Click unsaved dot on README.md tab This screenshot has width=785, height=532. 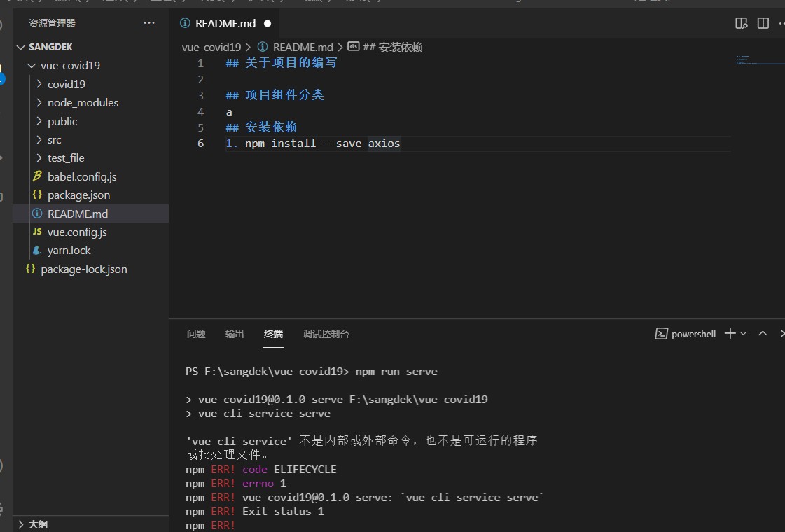click(268, 24)
